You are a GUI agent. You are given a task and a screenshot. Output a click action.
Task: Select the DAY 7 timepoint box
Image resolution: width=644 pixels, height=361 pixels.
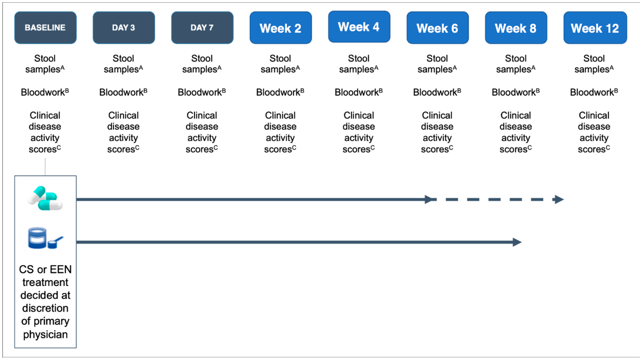(202, 28)
